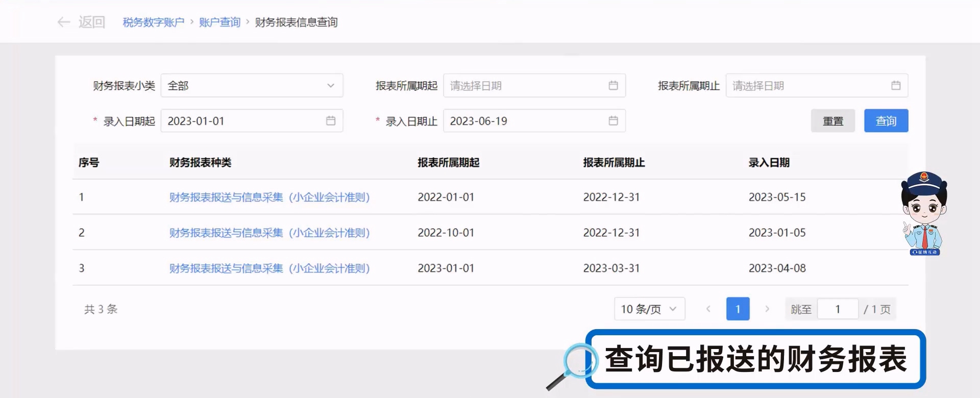The width and height of the screenshot is (980, 398).
Task: Go to previous page arrow
Action: coord(708,309)
